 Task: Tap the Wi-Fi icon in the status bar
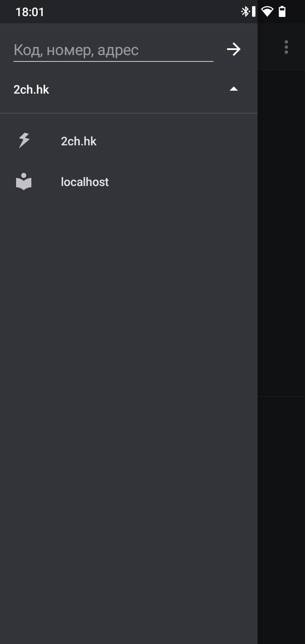(x=267, y=11)
